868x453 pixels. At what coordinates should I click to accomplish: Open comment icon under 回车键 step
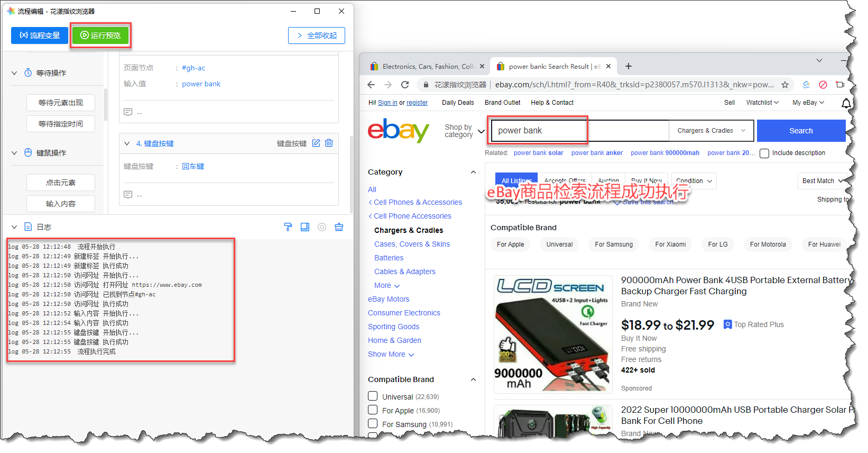(x=128, y=195)
